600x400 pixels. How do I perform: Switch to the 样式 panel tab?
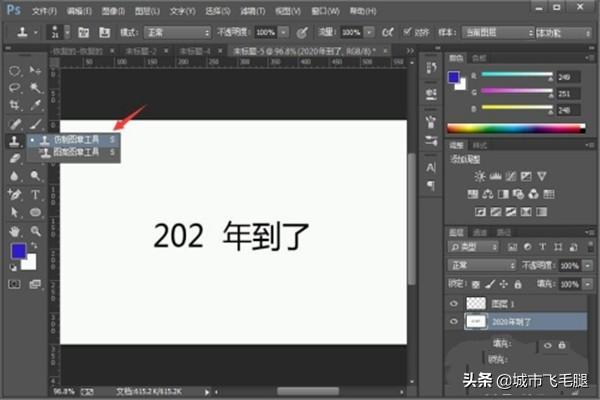pos(482,145)
